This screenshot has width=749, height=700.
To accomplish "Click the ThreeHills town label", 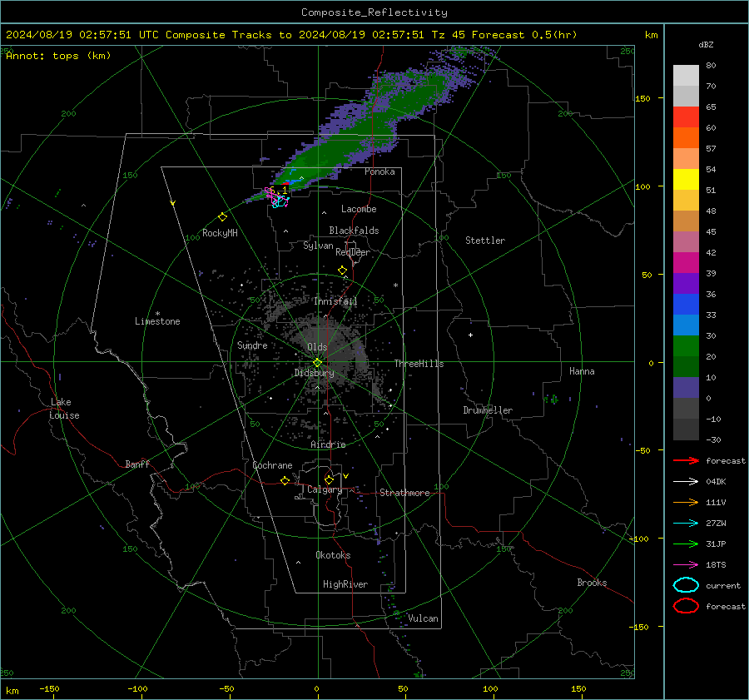I will pyautogui.click(x=419, y=364).
